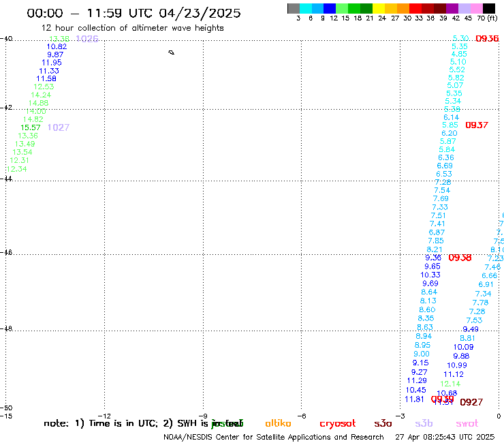Viewport: 504px width, 443px height.
Task: Click the 'altika' satellite legend label
Action: click(278, 423)
